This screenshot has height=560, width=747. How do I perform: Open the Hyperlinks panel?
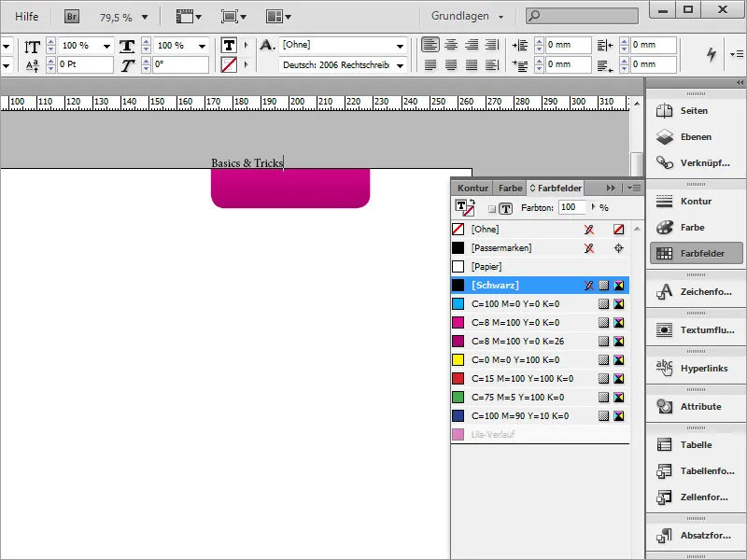tap(696, 369)
